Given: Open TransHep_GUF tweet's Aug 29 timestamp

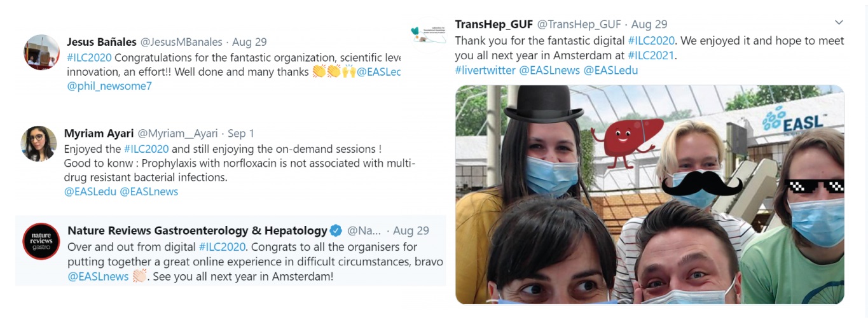Looking at the screenshot, I should (x=649, y=24).
